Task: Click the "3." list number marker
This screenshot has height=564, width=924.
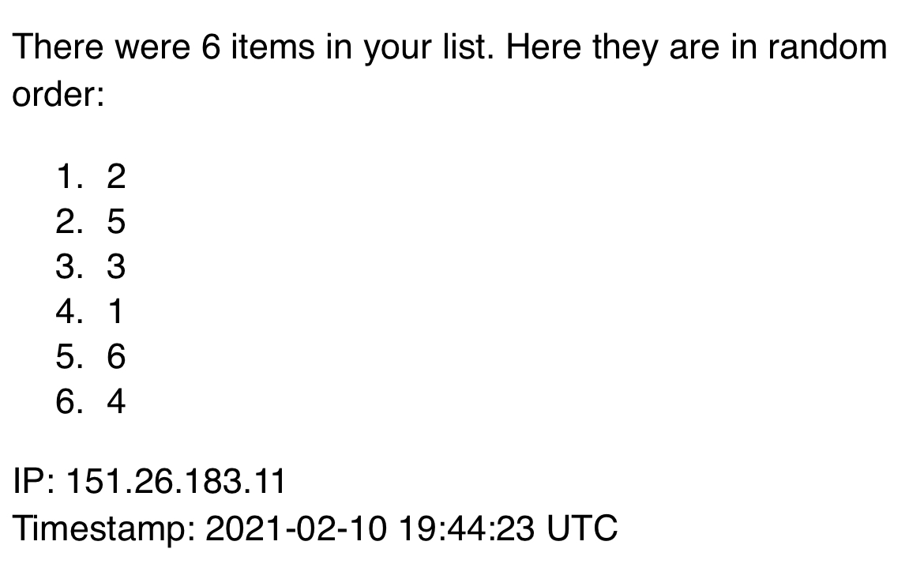Action: coord(69,267)
